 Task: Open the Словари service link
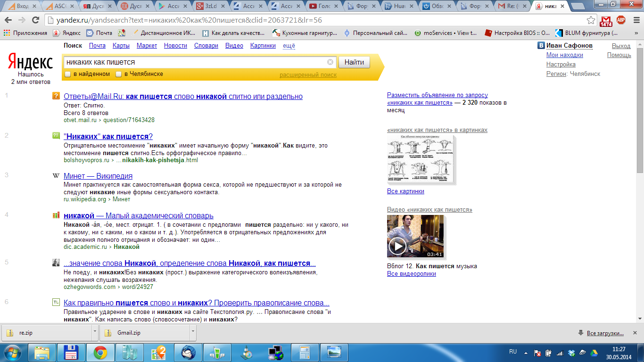[x=206, y=46]
